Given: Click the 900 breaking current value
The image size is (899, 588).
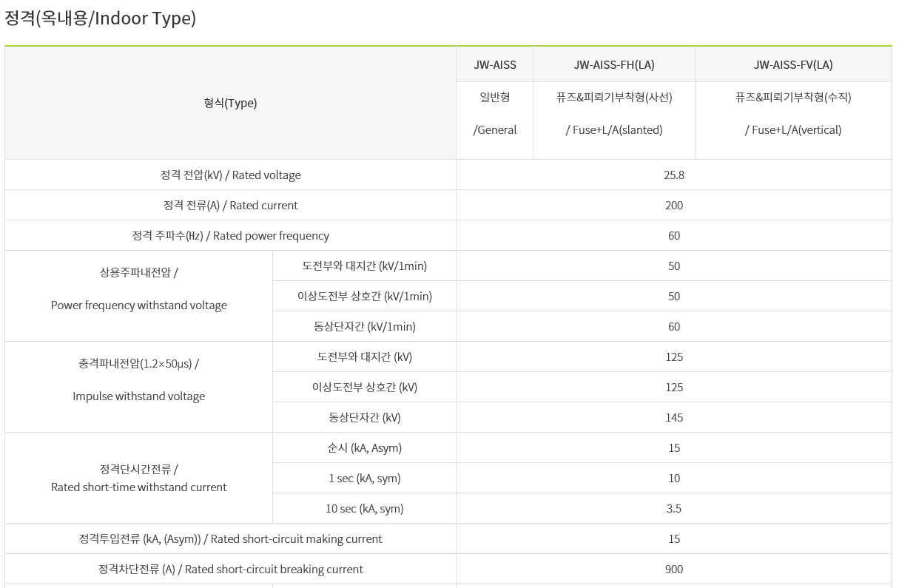Looking at the screenshot, I should pyautogui.click(x=673, y=570).
